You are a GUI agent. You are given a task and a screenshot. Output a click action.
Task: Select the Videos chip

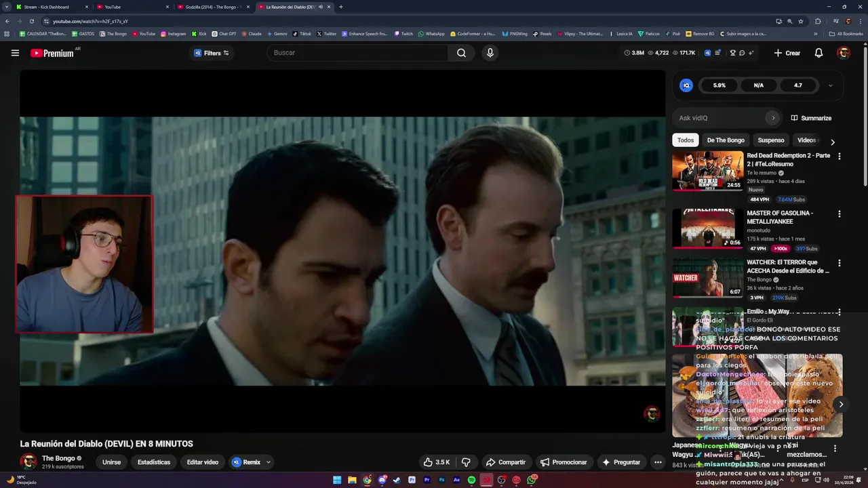(806, 140)
